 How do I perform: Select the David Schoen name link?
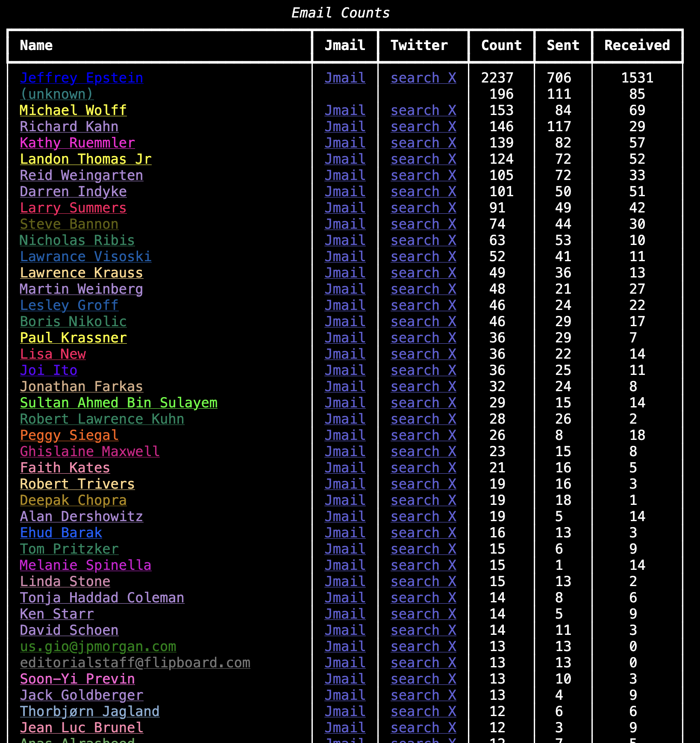pos(69,630)
